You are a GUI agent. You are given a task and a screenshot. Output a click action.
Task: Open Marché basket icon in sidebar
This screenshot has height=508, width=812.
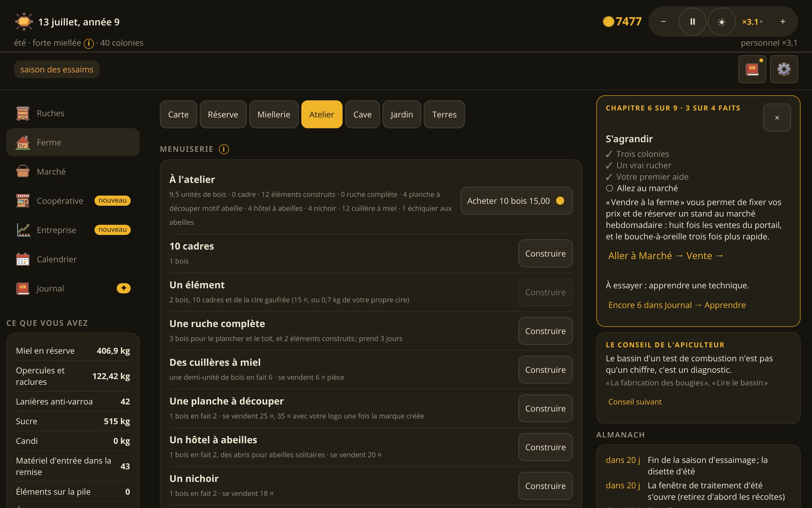click(x=23, y=172)
